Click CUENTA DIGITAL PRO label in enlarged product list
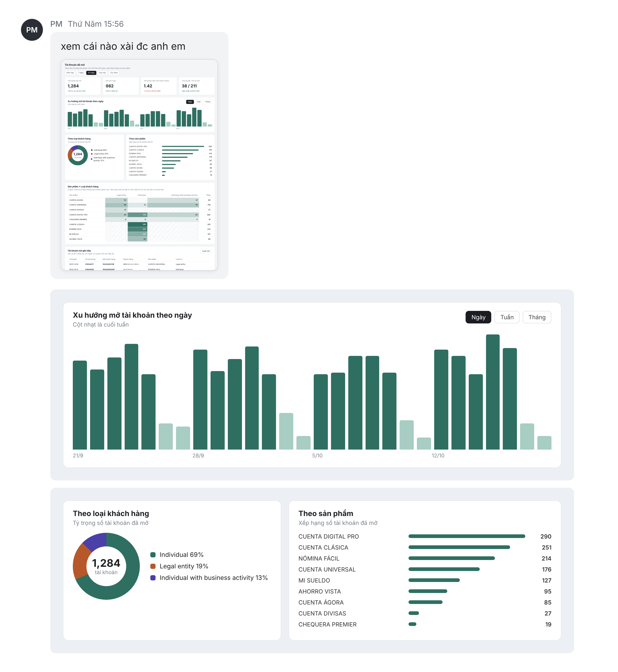Viewport: 618px width, 672px height. coord(328,536)
